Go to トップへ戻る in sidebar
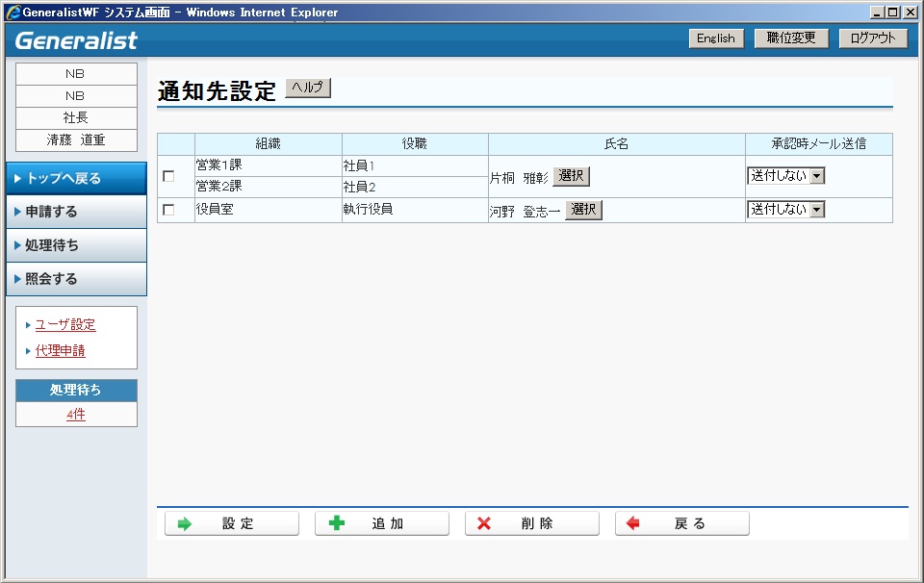Screen dimensions: 924x583 coord(76,178)
